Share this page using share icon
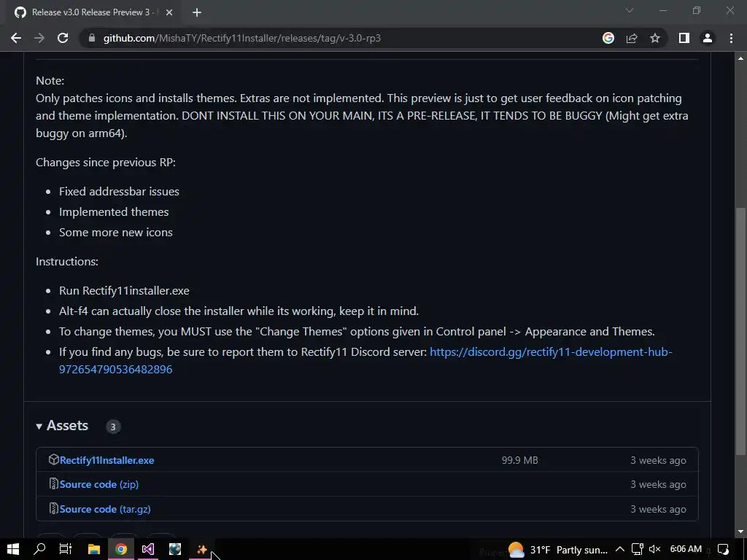This screenshot has width=747, height=560. coord(632,38)
